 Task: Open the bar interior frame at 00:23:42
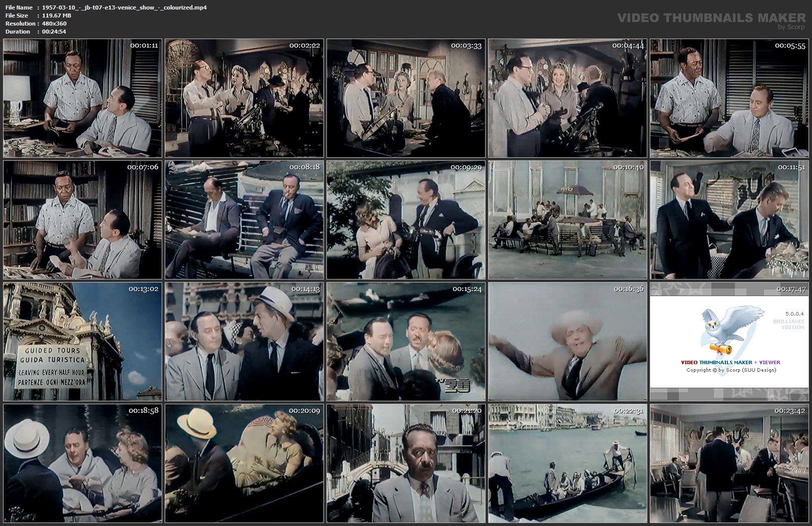[729, 463]
